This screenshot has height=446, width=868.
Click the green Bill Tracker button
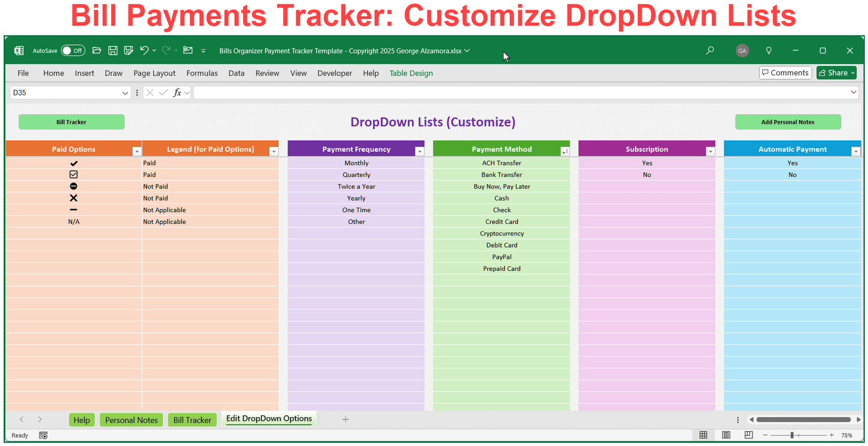coord(71,122)
